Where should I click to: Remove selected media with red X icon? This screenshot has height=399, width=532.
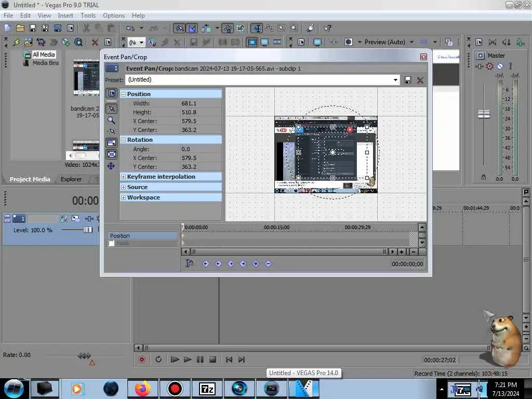(95, 42)
